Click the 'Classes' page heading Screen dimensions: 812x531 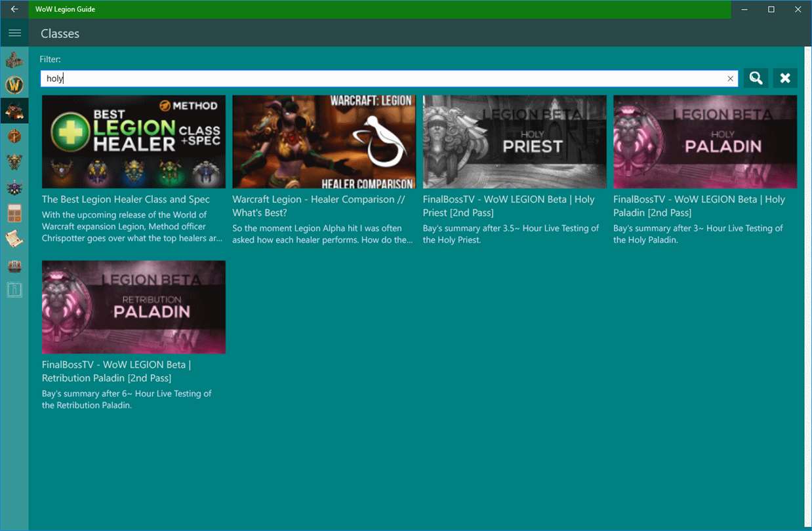[60, 33]
